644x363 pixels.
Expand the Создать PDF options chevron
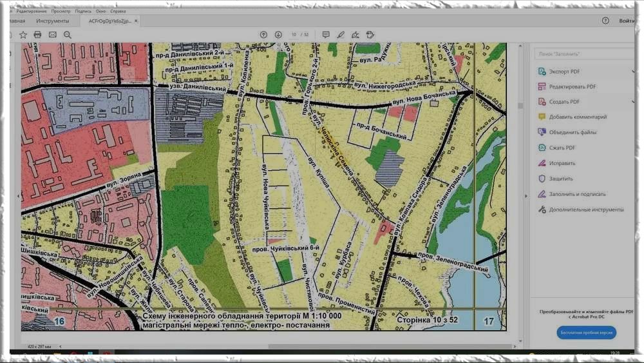click(633, 102)
